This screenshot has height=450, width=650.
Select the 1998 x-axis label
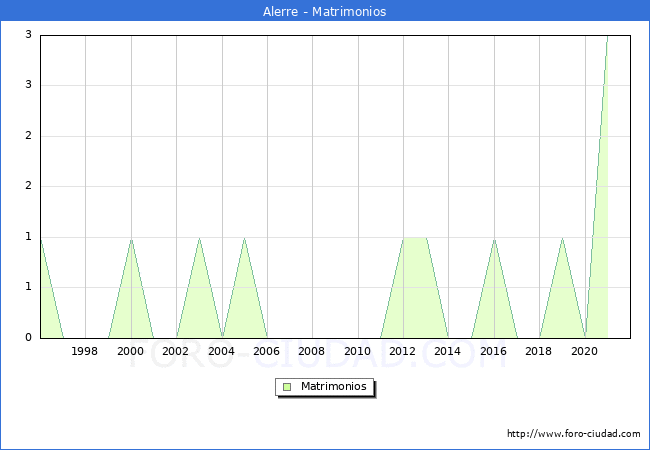coord(85,351)
